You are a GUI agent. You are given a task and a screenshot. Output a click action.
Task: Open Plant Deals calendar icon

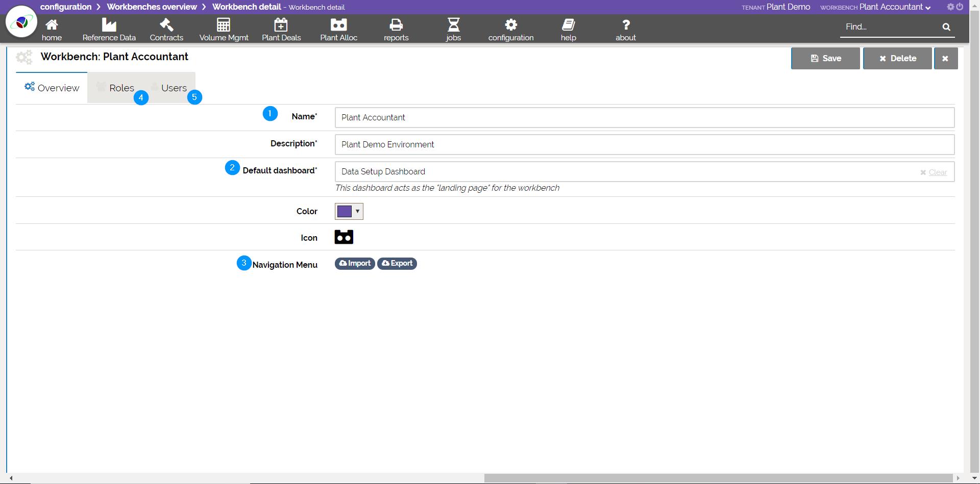pyautogui.click(x=281, y=25)
